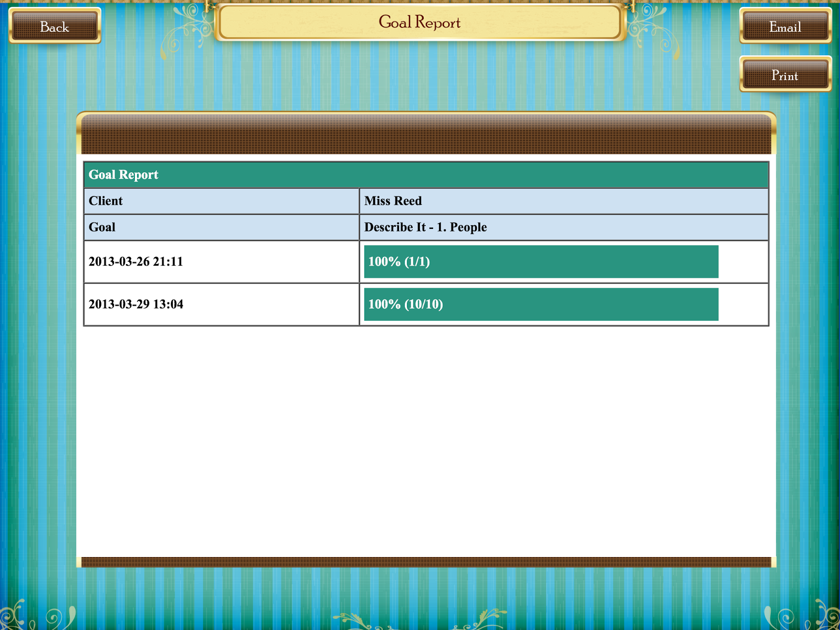Click the Print button
Viewport: 840px width, 630px height.
(785, 76)
